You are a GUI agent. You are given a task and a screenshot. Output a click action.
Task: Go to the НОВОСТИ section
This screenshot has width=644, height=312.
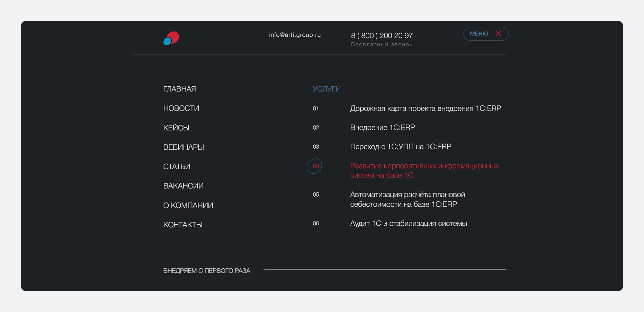pos(181,109)
